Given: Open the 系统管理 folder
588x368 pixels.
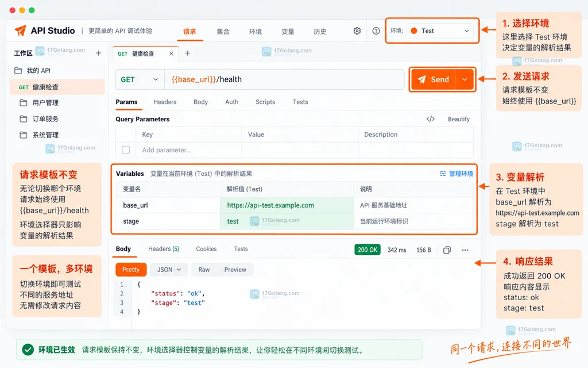Looking at the screenshot, I should (x=39, y=135).
